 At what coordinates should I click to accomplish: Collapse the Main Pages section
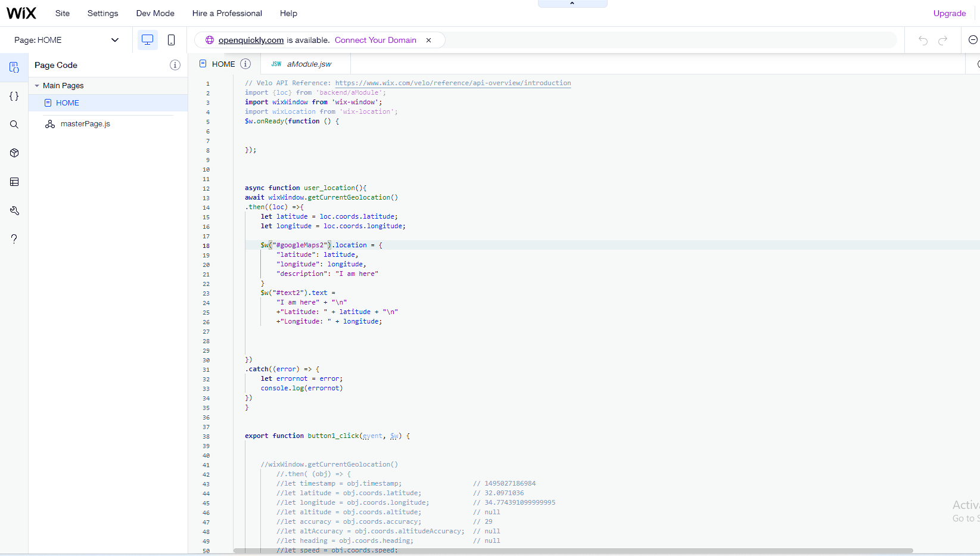(x=37, y=85)
